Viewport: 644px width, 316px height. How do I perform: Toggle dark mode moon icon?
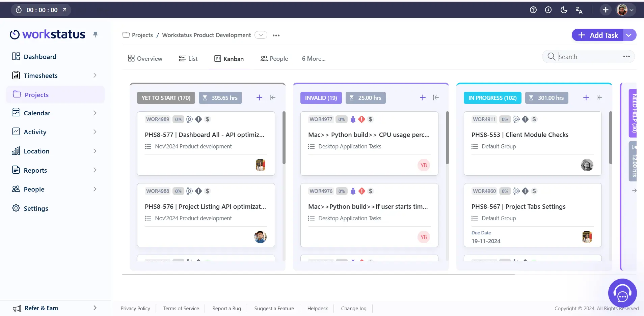click(x=564, y=10)
